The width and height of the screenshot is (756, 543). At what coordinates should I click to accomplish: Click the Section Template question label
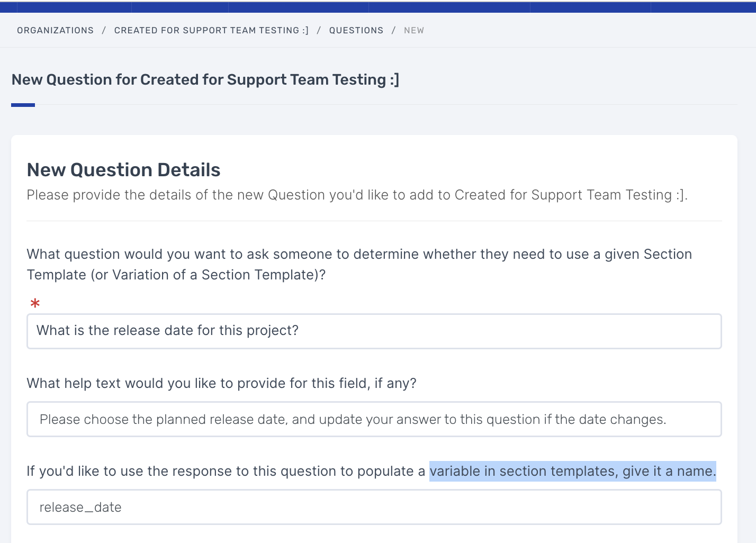[359, 265]
